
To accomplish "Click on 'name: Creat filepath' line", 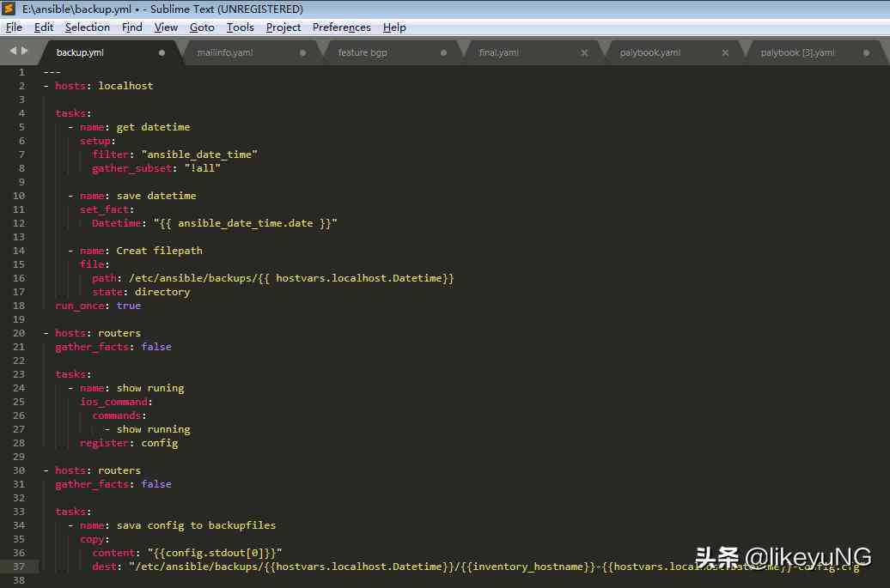I will click(141, 251).
